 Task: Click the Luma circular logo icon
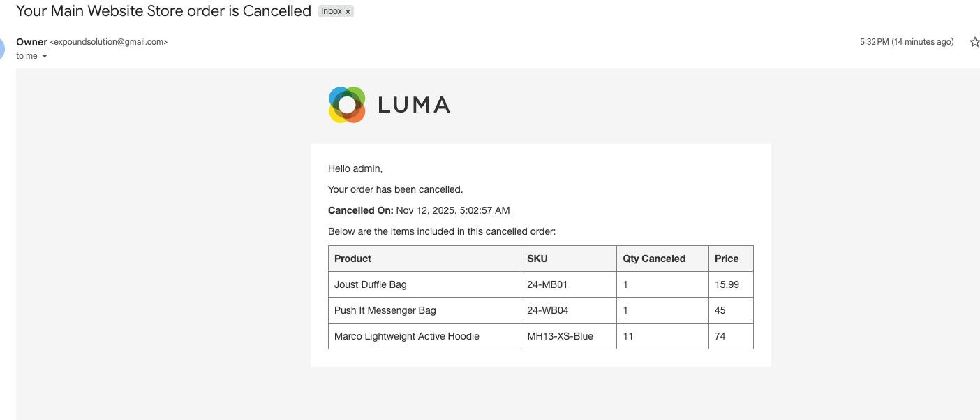(347, 105)
